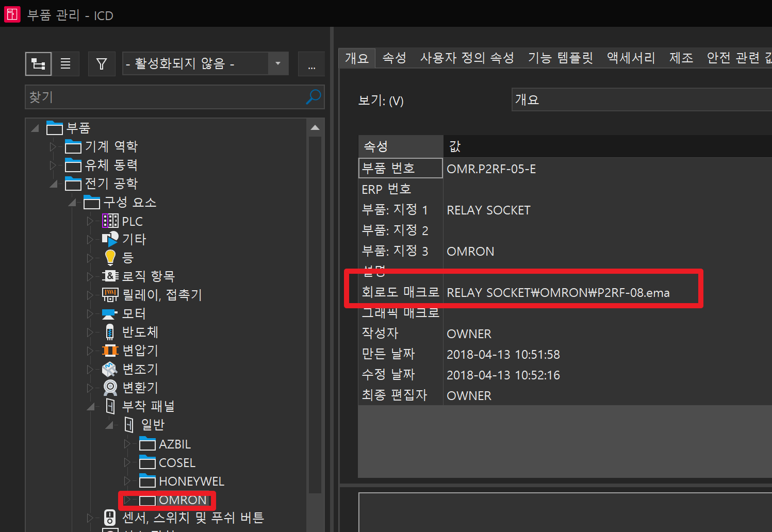Open the filter funnel icon

tap(102, 63)
